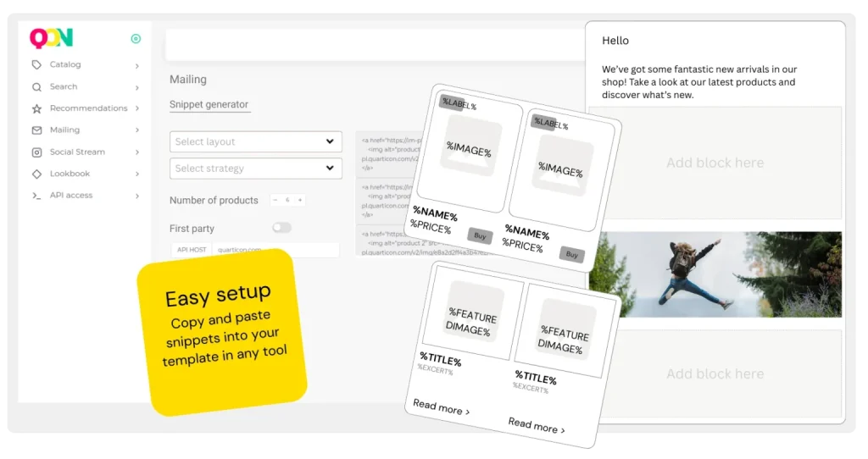Click the left %NAME% text
The width and height of the screenshot is (868, 459).
point(435,213)
